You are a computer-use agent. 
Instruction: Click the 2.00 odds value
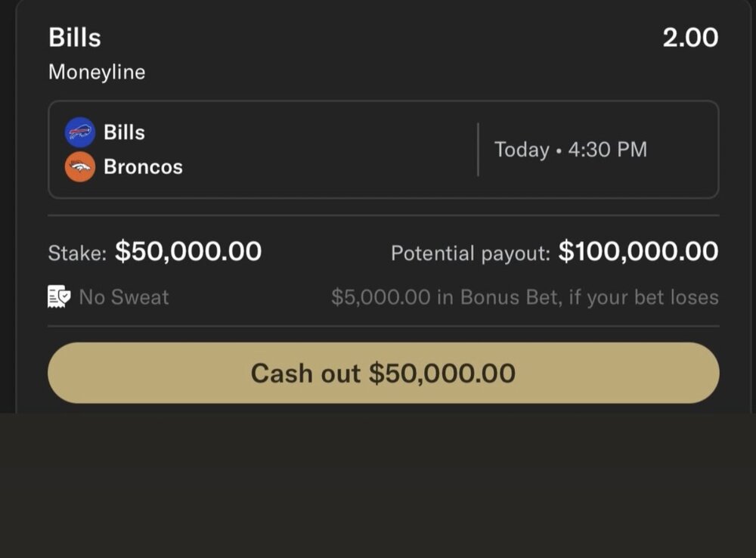(690, 38)
